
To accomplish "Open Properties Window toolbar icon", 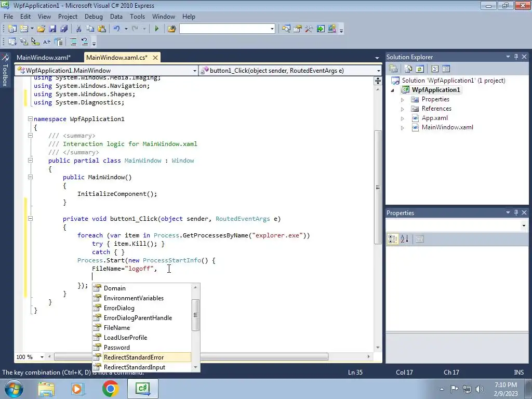I will click(x=298, y=29).
